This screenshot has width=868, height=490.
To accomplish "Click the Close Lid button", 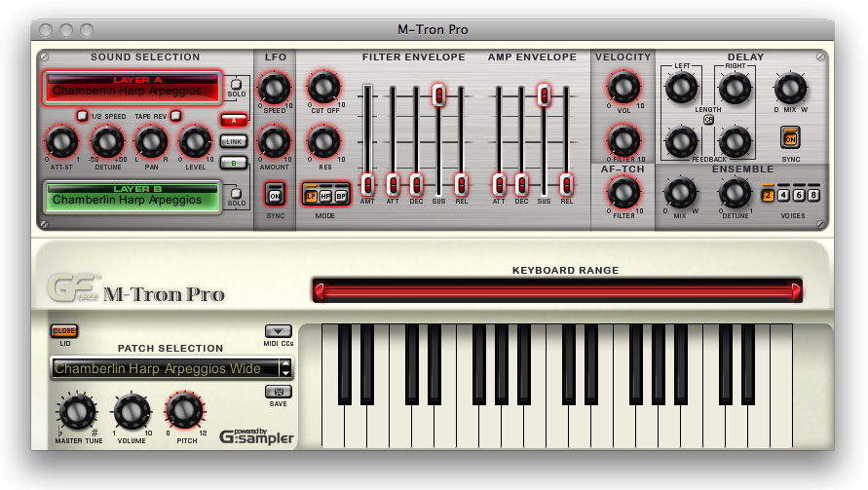I will click(x=64, y=330).
